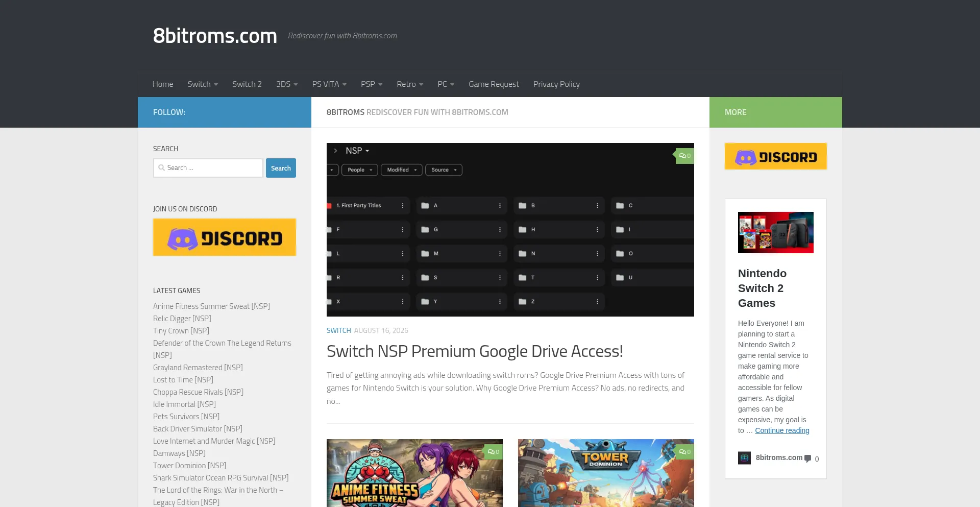Open Lost to Time [NSP] link
This screenshot has height=507, width=980.
pyautogui.click(x=183, y=380)
